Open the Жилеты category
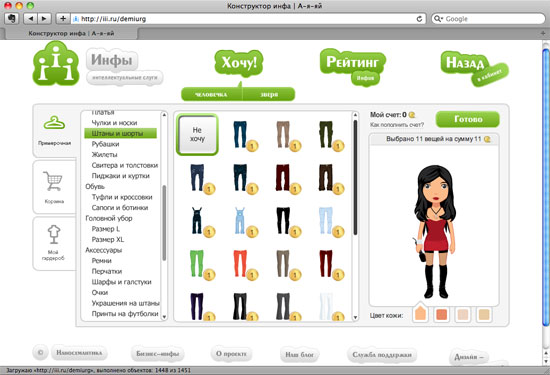 pyautogui.click(x=104, y=154)
